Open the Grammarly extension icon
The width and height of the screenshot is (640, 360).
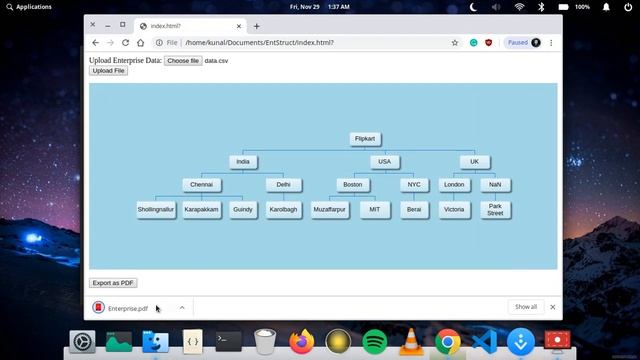(x=473, y=42)
